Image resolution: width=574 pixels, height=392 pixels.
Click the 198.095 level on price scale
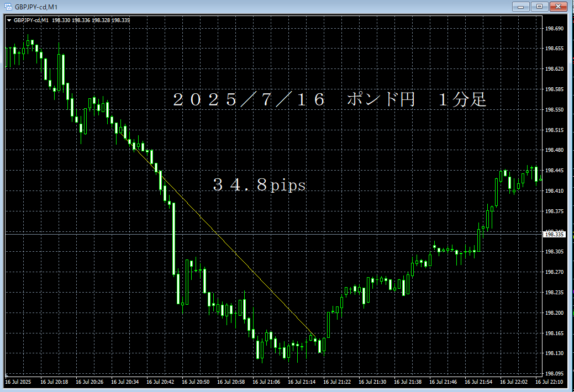554,374
